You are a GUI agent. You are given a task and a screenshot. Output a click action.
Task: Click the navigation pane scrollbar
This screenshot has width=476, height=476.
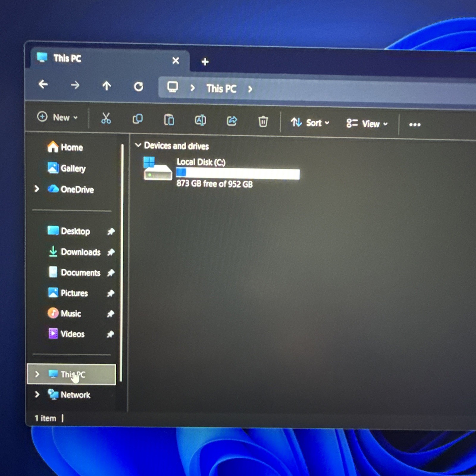point(122,262)
